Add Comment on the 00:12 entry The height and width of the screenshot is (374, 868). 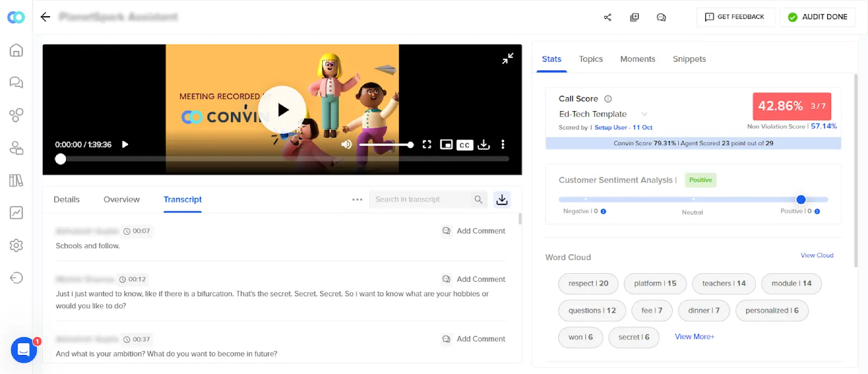(x=474, y=279)
